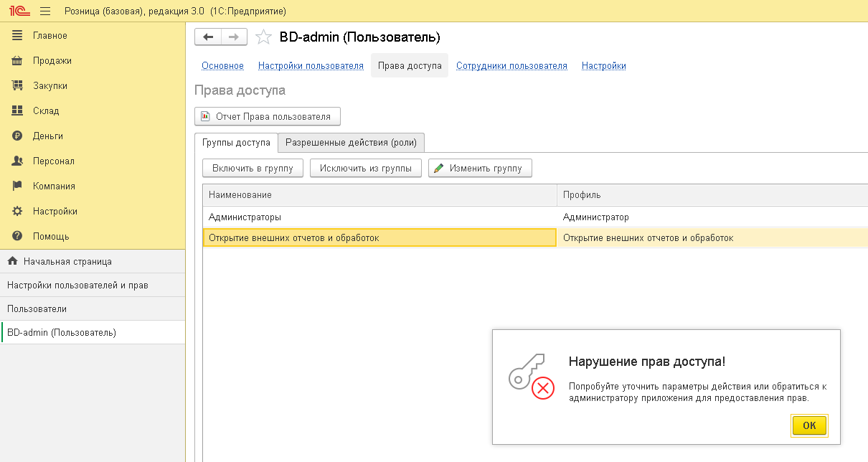868x462 pixels.
Task: Switch to Группы доступа tab
Action: tap(236, 143)
